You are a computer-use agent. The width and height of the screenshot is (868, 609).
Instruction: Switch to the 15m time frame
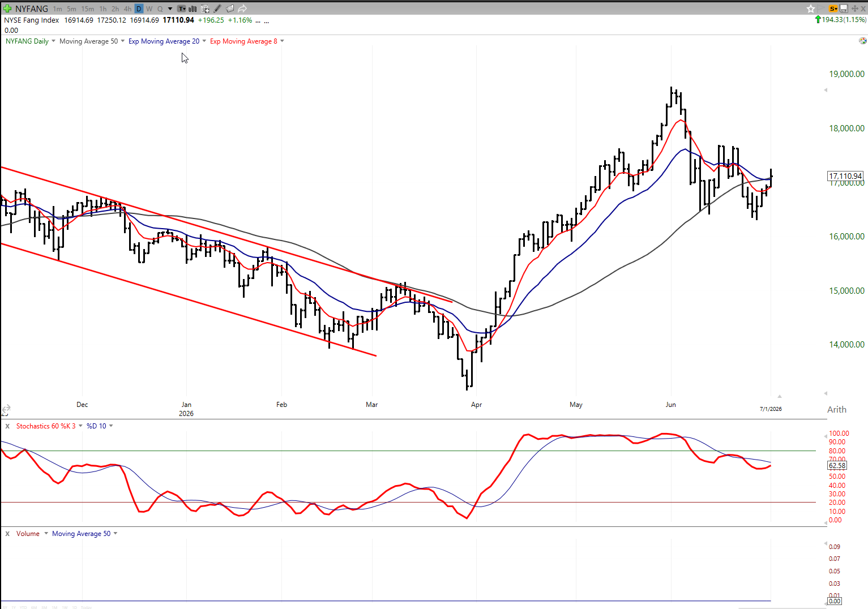point(88,9)
